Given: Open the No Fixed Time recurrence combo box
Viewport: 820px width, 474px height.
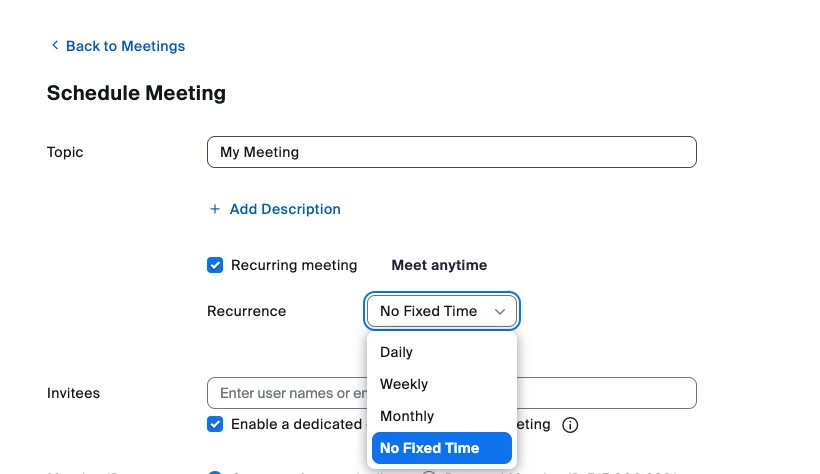Looking at the screenshot, I should coord(442,311).
